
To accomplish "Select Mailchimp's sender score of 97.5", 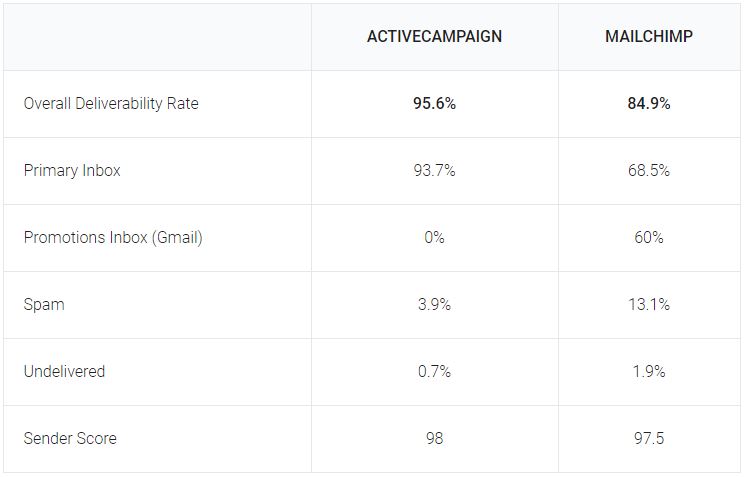I will pyautogui.click(x=649, y=439).
